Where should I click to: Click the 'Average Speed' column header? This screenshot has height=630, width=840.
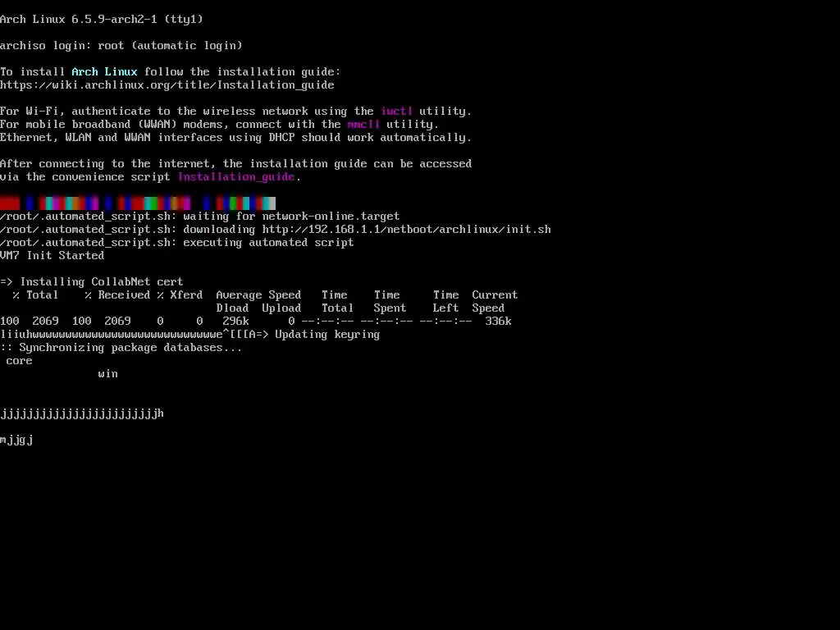point(258,294)
